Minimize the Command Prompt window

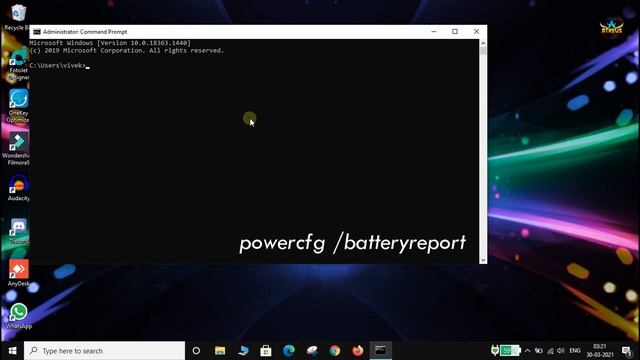pos(434,31)
